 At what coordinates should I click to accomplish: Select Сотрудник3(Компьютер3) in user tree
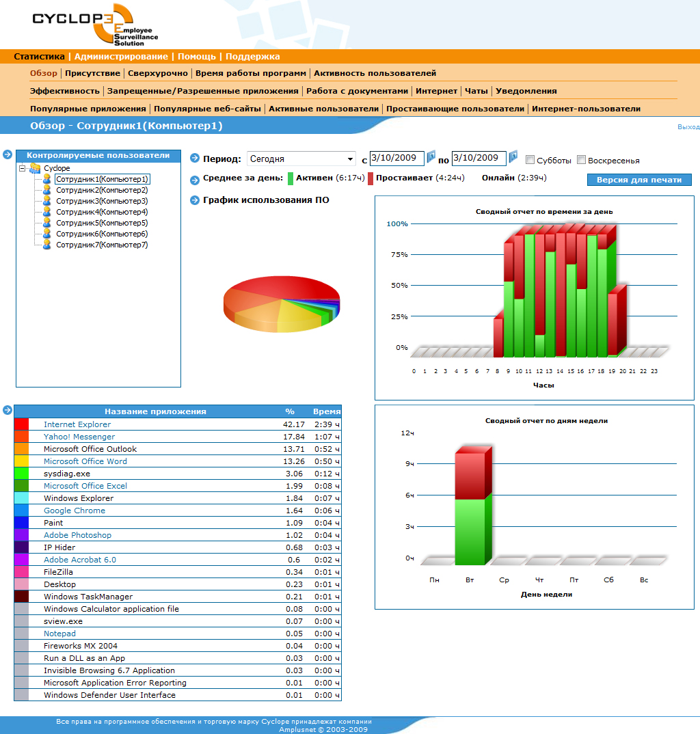pyautogui.click(x=102, y=201)
